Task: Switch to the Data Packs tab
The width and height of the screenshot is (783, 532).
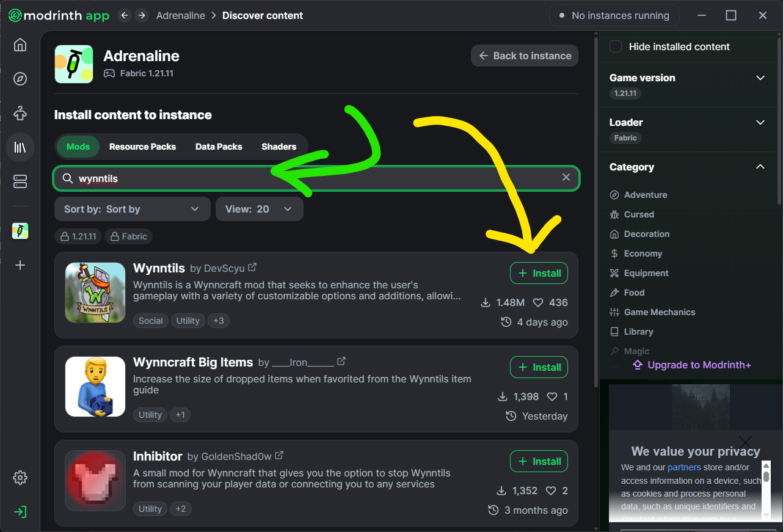Action: [219, 147]
